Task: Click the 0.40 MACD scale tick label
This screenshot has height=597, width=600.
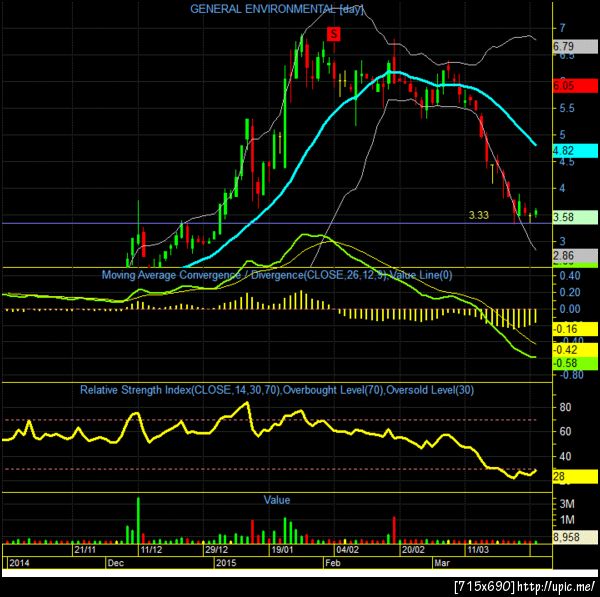Action: pyautogui.click(x=570, y=276)
